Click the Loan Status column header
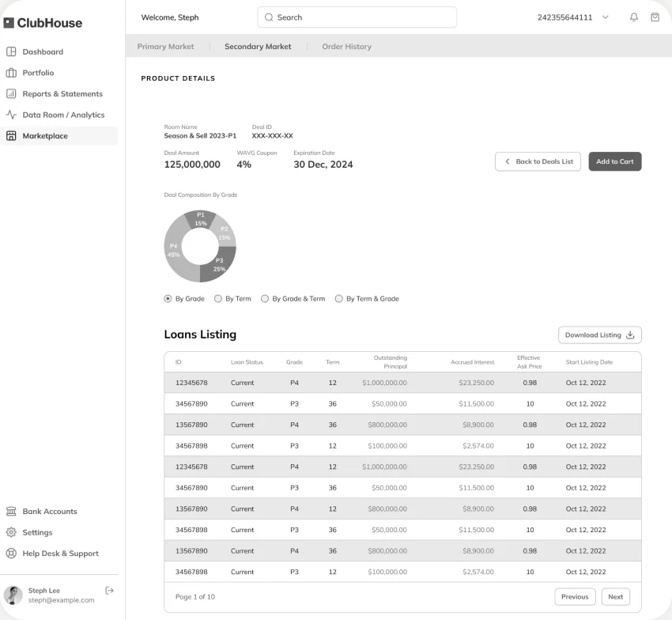This screenshot has height=620, width=672. coord(247,362)
